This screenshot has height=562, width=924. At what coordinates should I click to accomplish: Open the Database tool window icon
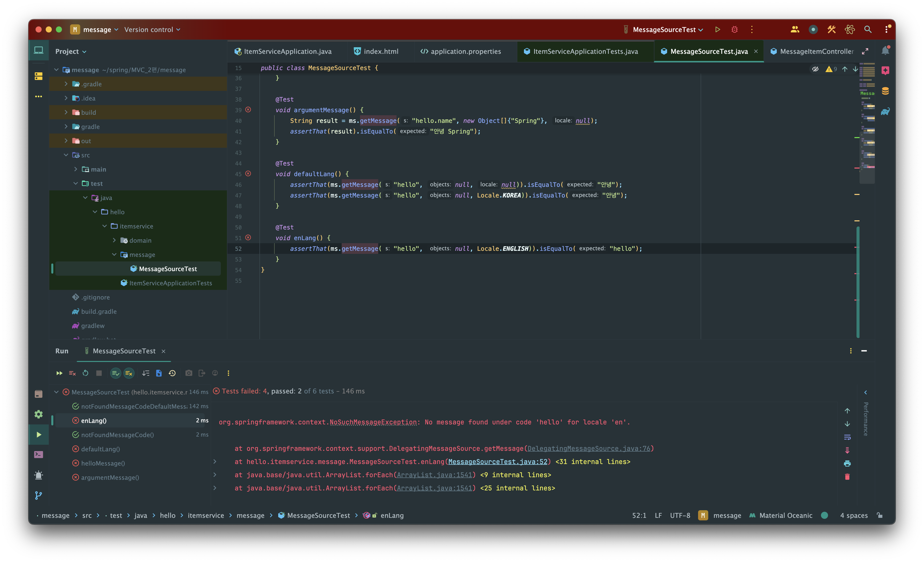(885, 91)
